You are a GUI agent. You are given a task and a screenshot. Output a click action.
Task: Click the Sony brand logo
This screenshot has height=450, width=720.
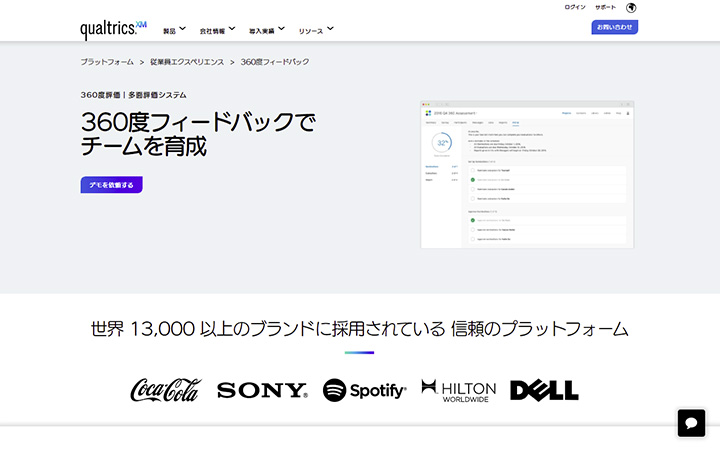262,390
